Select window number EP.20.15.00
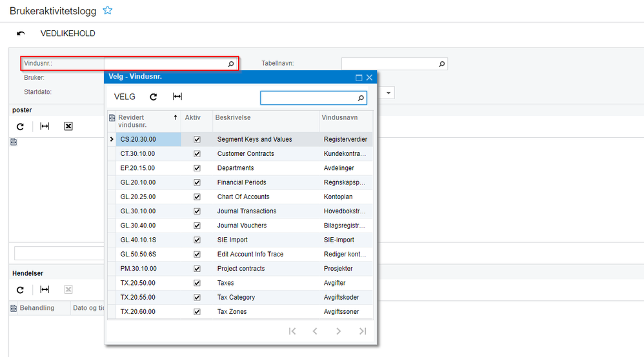Image resolution: width=644 pixels, height=357 pixels. (x=137, y=168)
